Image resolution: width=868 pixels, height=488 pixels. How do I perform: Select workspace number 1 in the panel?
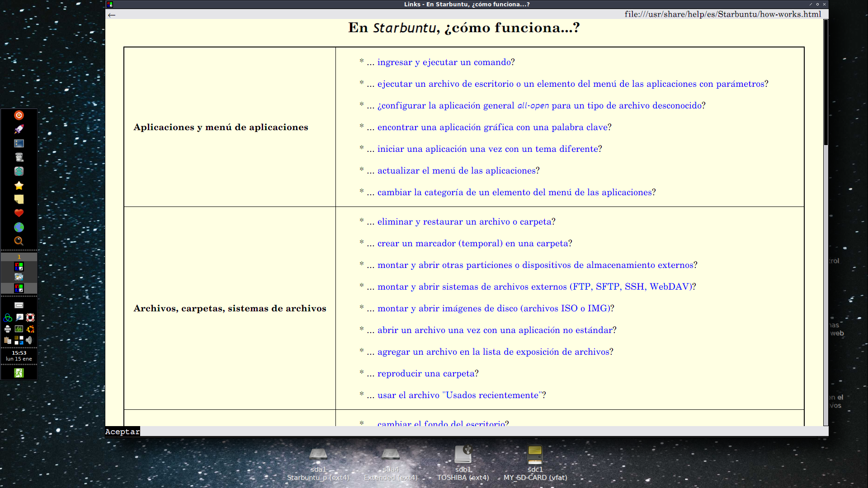pyautogui.click(x=19, y=257)
